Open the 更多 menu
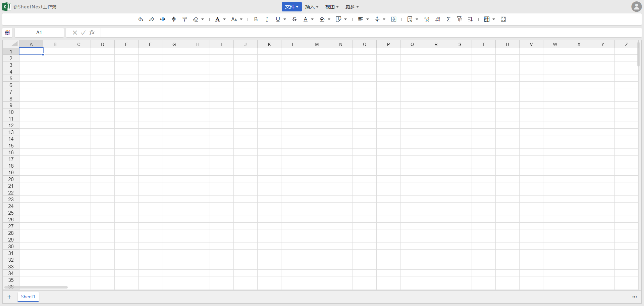Image resolution: width=644 pixels, height=306 pixels. click(x=352, y=7)
